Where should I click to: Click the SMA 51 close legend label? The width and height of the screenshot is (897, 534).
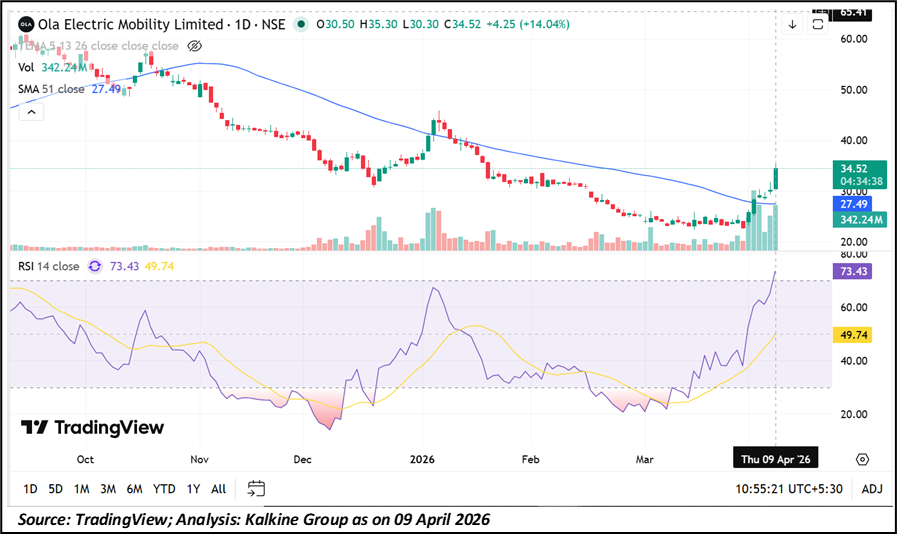coord(51,89)
